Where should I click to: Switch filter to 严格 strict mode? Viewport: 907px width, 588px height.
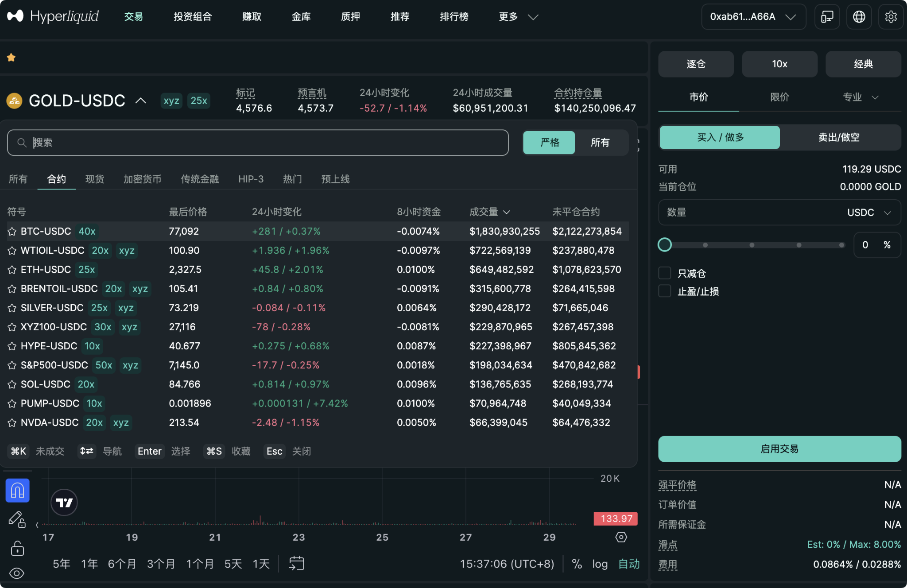click(549, 143)
